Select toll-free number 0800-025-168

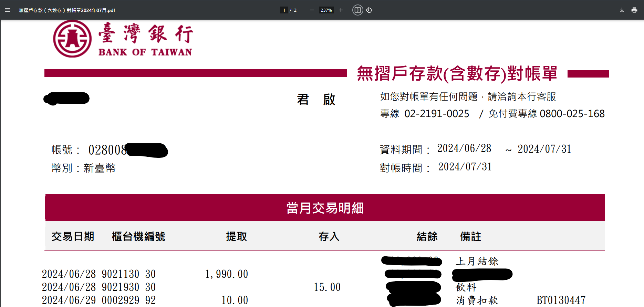tap(572, 114)
